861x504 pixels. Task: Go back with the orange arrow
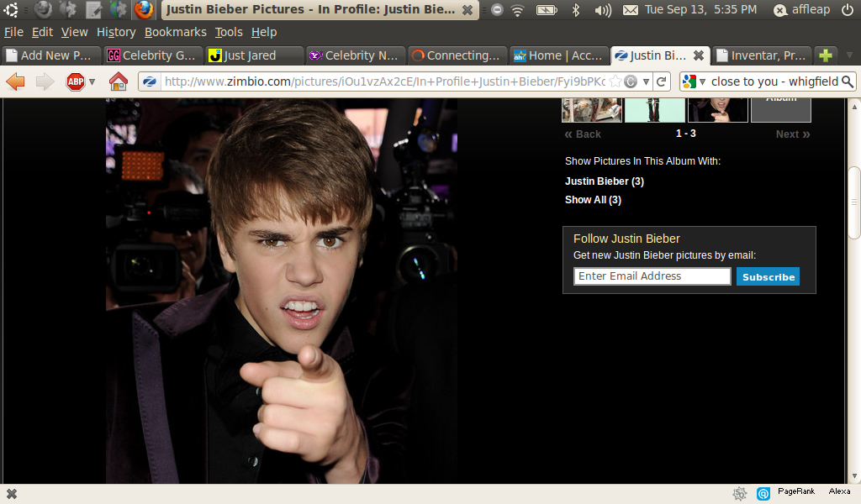(15, 81)
